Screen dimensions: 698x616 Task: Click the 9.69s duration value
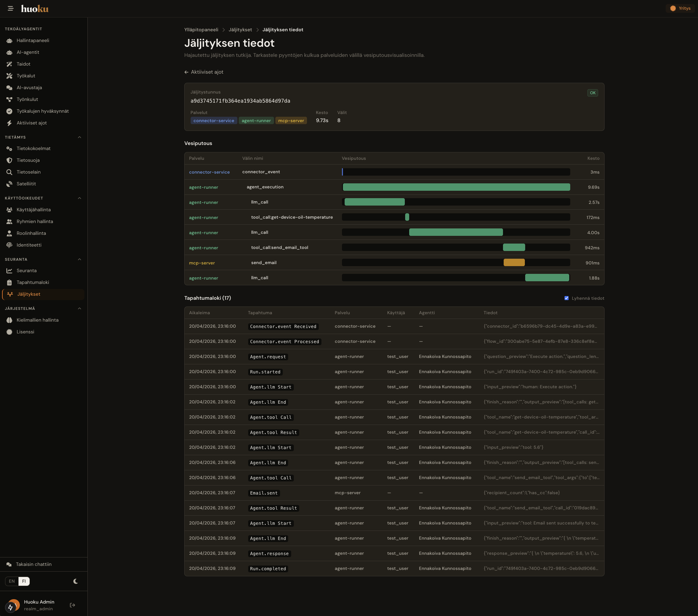(593, 187)
